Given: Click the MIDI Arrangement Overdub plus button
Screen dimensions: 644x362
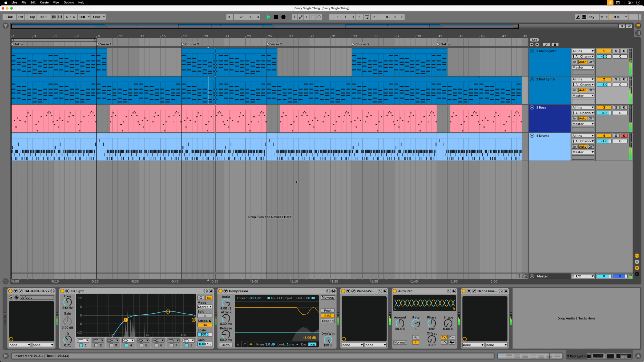Looking at the screenshot, I should 294,17.
